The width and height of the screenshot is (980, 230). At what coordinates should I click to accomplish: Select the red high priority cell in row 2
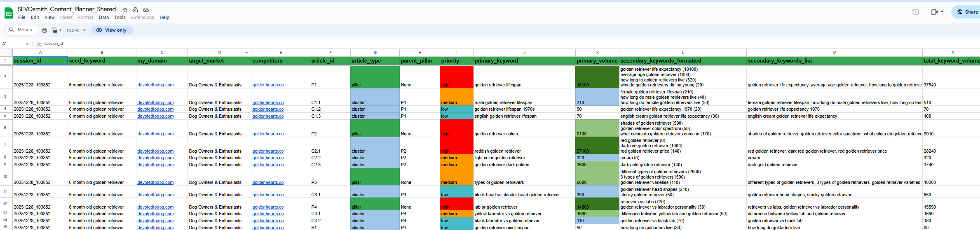tap(456, 77)
